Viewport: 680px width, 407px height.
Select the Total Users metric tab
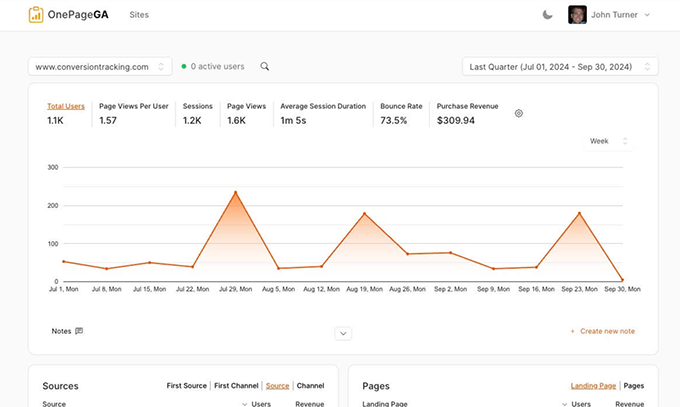tap(65, 106)
